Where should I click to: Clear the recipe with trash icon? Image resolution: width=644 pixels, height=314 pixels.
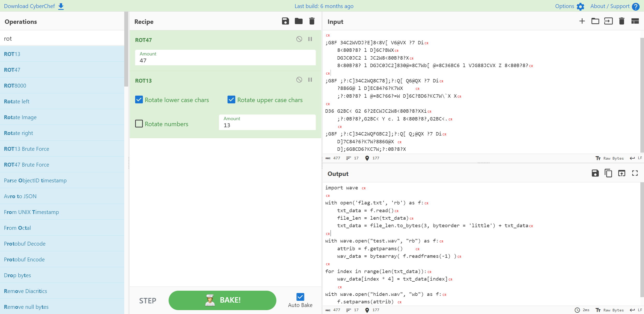pyautogui.click(x=312, y=21)
